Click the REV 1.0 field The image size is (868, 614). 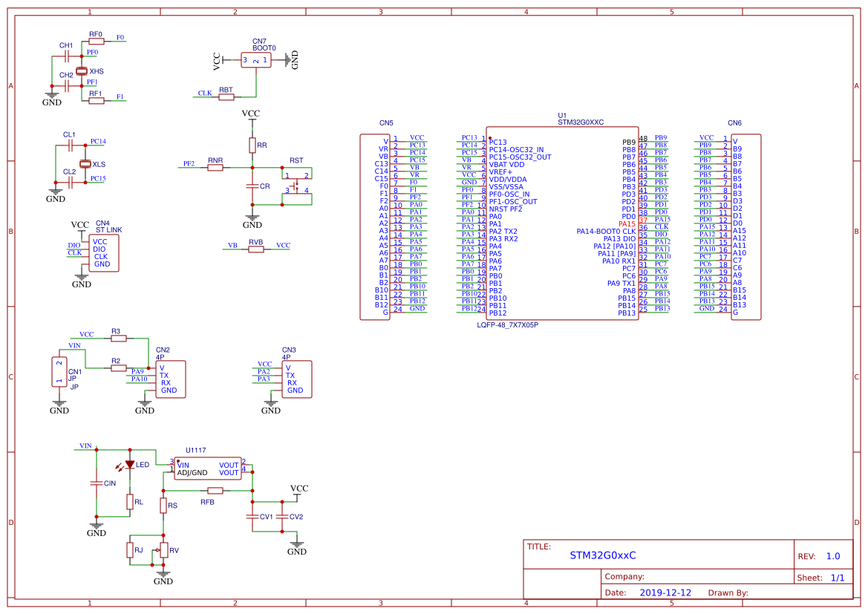coord(833,556)
